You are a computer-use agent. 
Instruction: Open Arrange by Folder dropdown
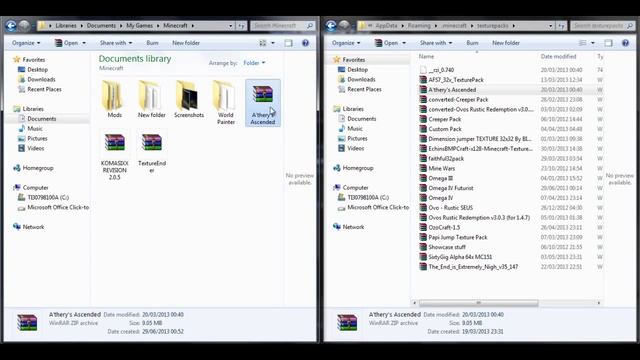pos(254,63)
